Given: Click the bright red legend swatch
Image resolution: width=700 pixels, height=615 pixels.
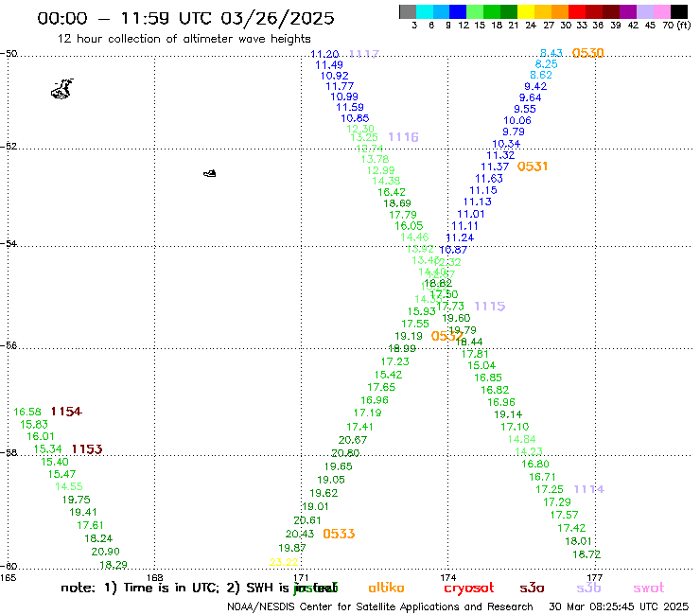Looking at the screenshot, I should (x=576, y=11).
